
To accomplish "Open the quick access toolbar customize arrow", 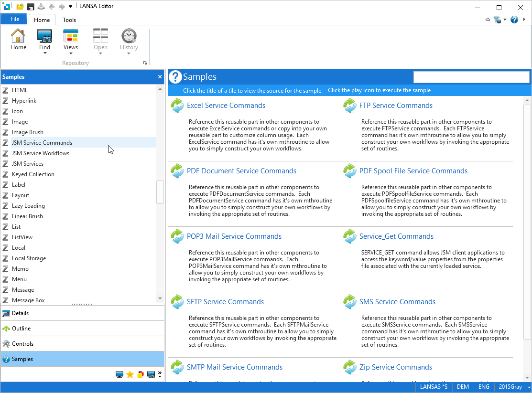I will (x=71, y=6).
